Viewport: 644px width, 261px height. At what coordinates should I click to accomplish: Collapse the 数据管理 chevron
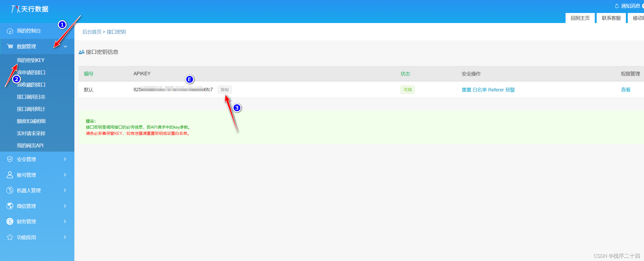(x=65, y=47)
